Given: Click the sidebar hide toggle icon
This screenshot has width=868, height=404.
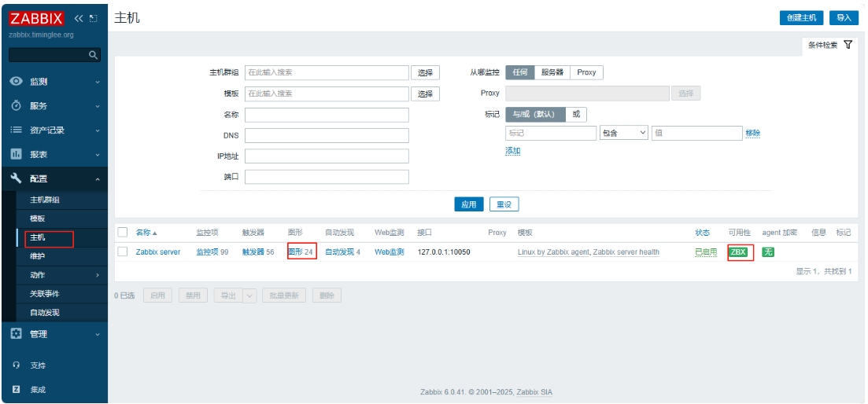Looking at the screenshot, I should 94,18.
